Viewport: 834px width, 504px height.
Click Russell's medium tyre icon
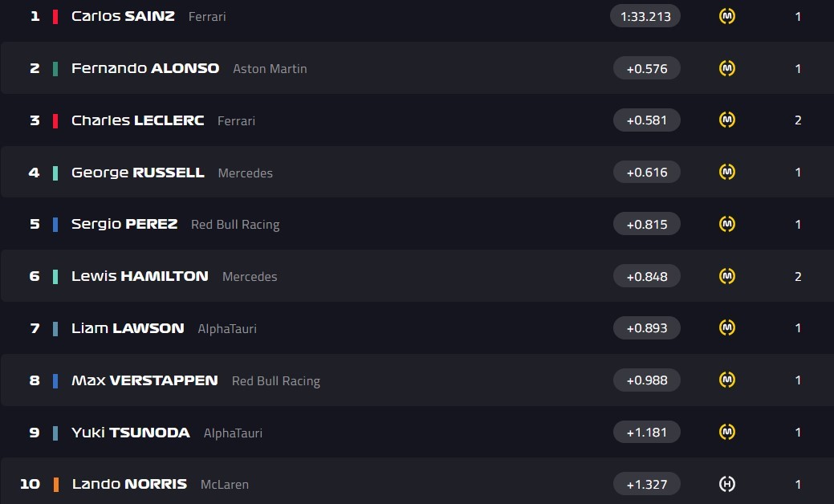(726, 172)
